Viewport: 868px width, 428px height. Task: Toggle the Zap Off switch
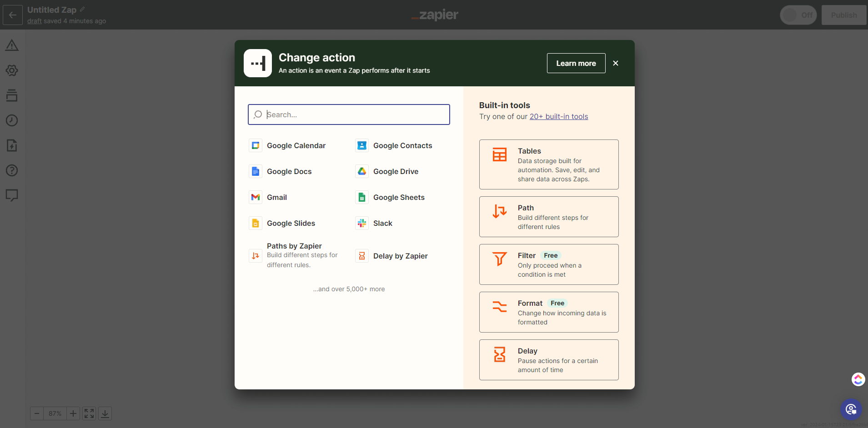tap(798, 15)
